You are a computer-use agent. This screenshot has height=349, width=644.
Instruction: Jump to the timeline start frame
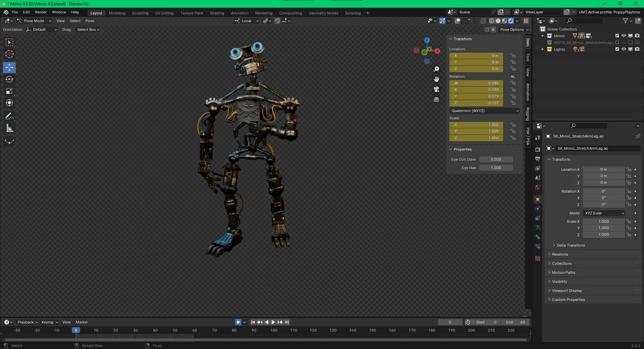[x=253, y=322]
